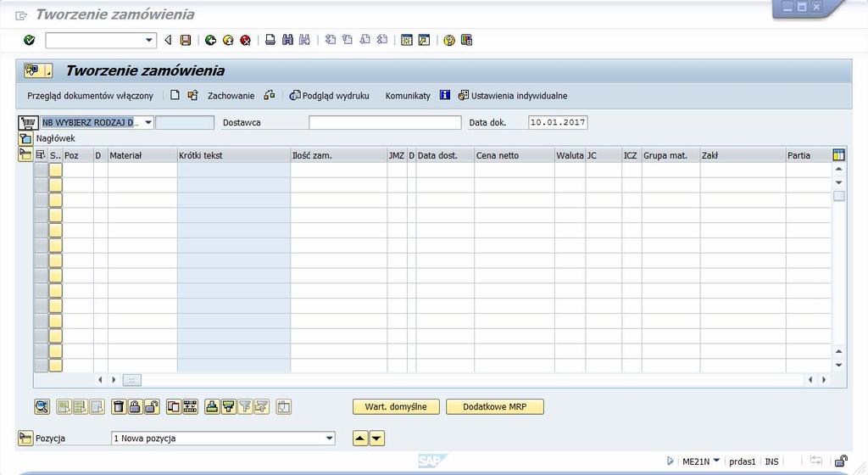Click the blue Info icon
The width and height of the screenshot is (868, 475).
tap(444, 95)
